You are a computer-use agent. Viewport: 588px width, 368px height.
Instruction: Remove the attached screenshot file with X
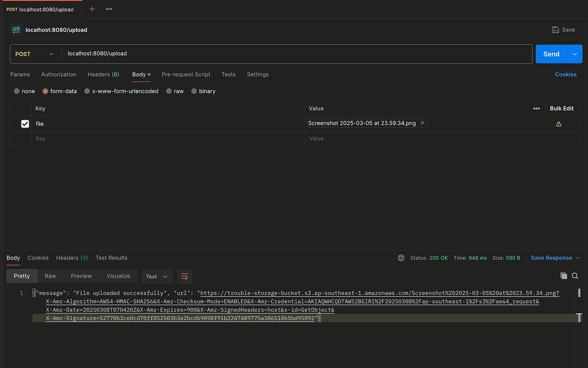coord(422,123)
